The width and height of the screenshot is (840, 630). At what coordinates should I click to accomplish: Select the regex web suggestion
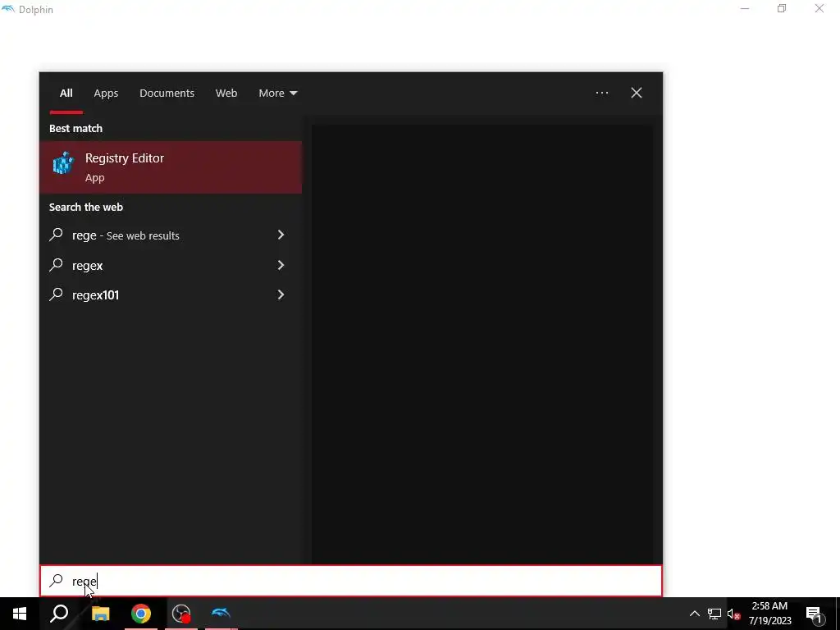[x=171, y=265]
